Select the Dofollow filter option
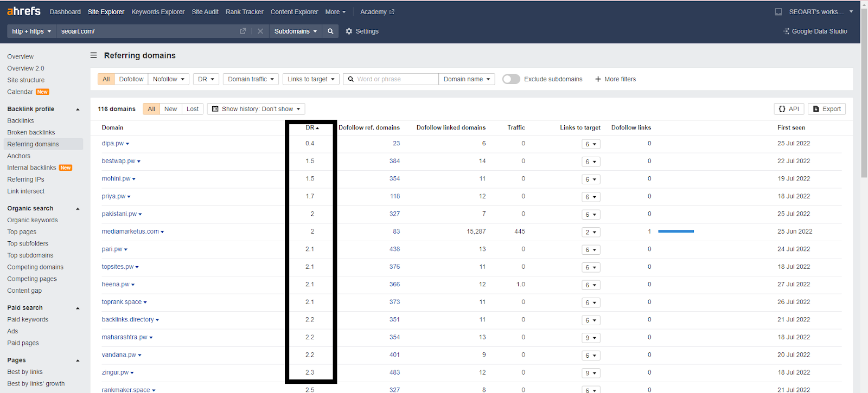This screenshot has width=868, height=393. [x=131, y=79]
